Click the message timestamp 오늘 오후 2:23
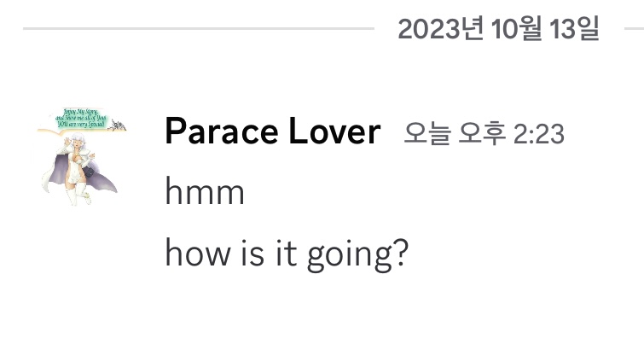The height and width of the screenshot is (350, 644). tap(484, 134)
